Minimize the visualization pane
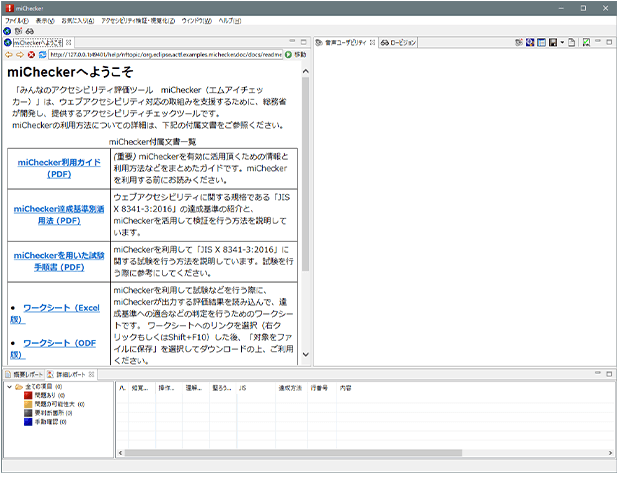618x480 pixels. [x=598, y=41]
